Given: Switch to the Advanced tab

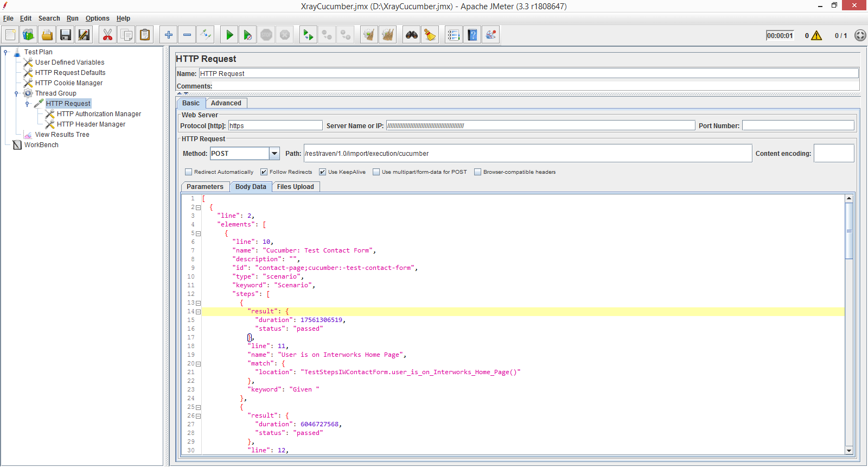Looking at the screenshot, I should [x=226, y=103].
